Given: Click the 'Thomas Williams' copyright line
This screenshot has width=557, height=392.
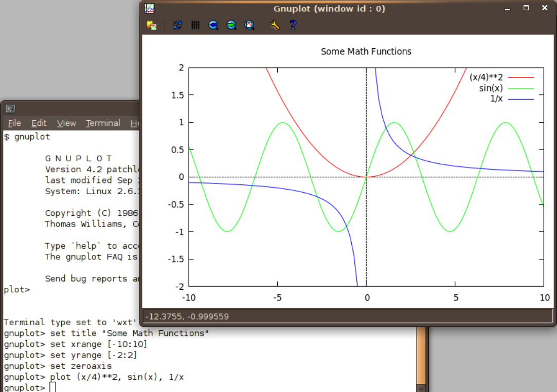Looking at the screenshot, I should [92, 224].
